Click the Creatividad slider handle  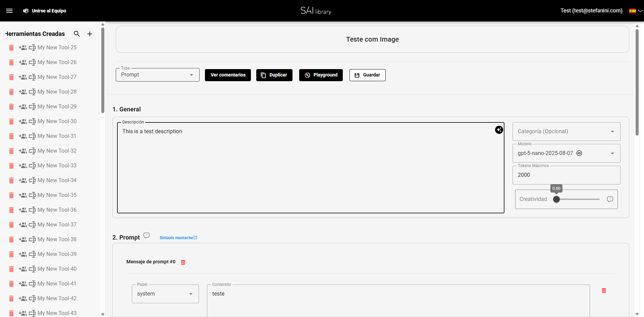(556, 199)
